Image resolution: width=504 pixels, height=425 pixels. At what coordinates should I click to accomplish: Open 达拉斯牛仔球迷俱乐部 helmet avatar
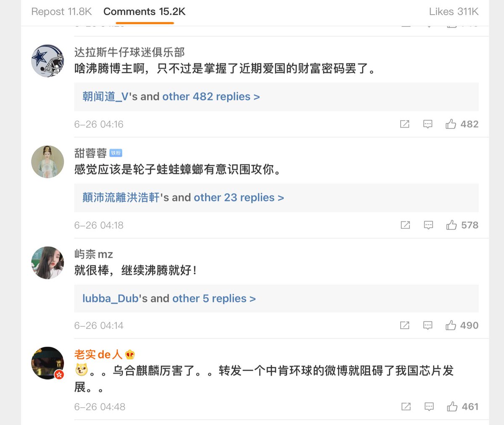tap(47, 61)
